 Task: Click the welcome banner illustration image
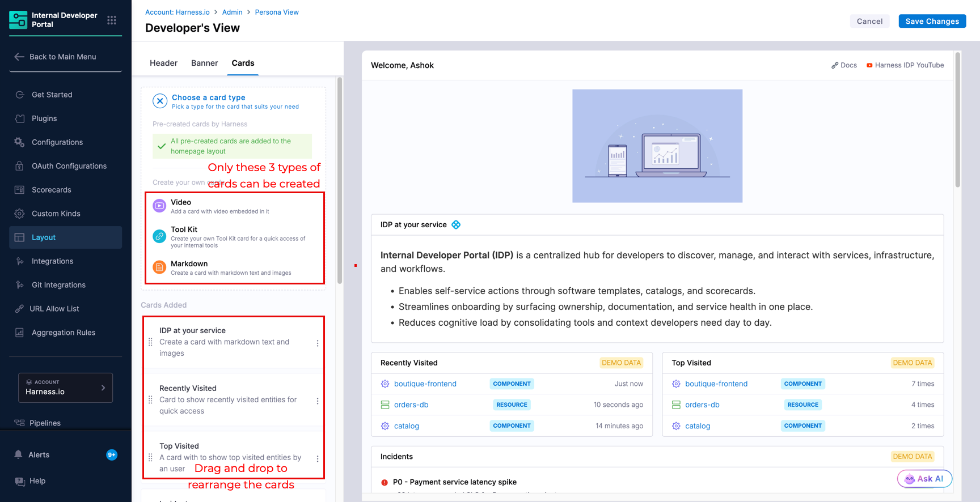coord(657,146)
